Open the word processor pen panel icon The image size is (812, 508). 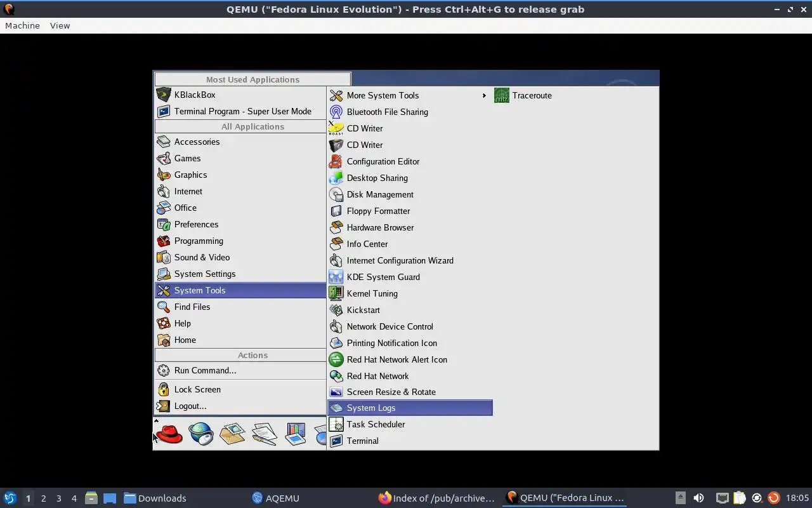click(x=264, y=434)
